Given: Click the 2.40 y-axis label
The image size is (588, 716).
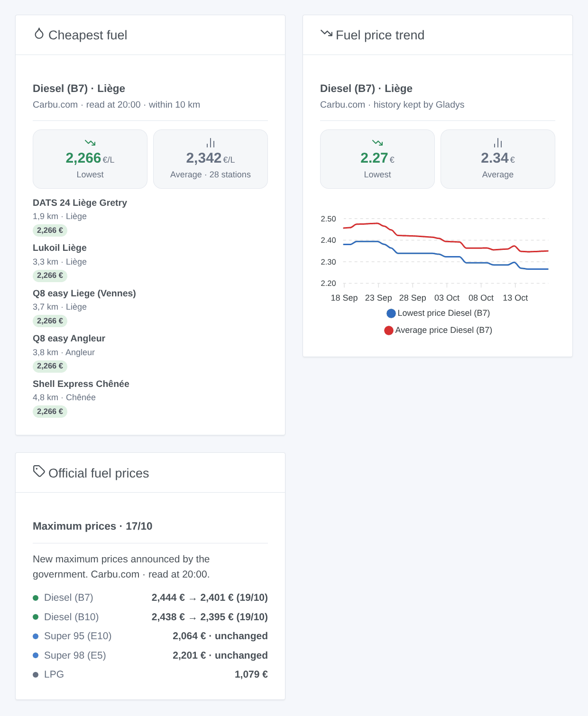Looking at the screenshot, I should [328, 240].
